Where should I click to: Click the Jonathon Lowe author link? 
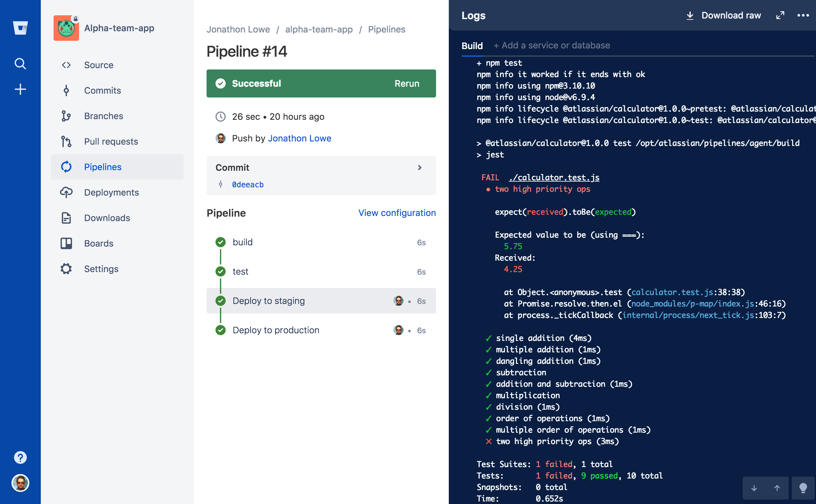pos(300,138)
